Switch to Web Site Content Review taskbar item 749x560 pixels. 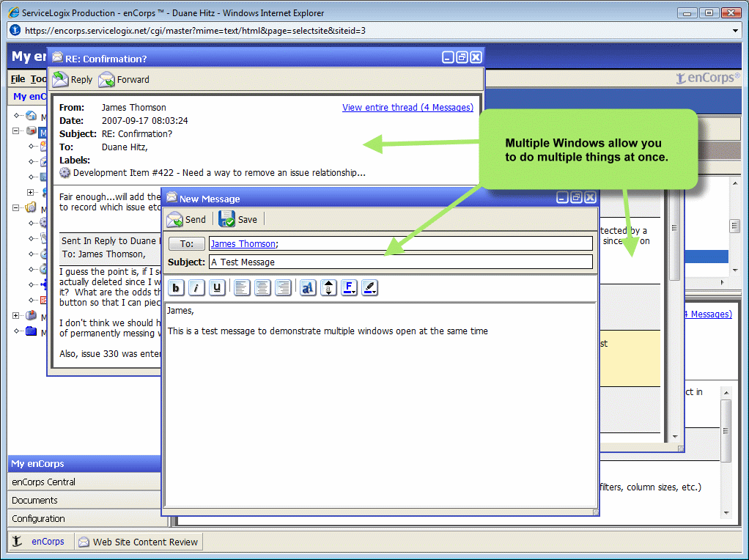point(139,542)
